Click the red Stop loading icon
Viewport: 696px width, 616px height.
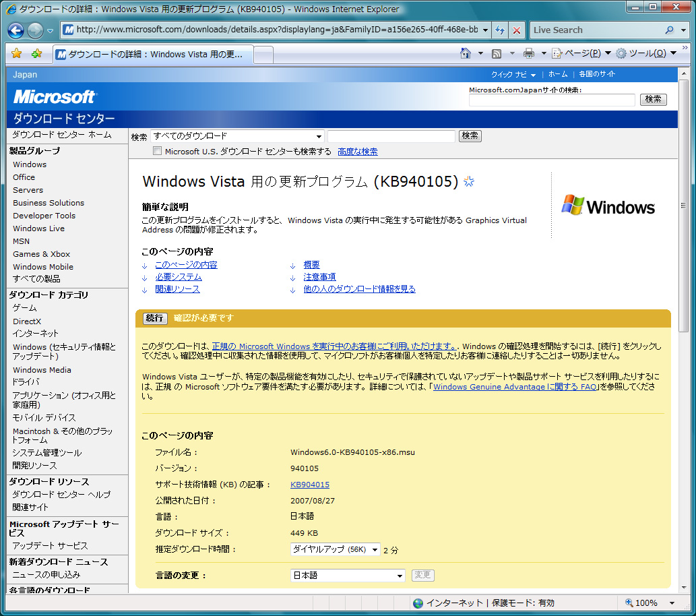(x=517, y=30)
